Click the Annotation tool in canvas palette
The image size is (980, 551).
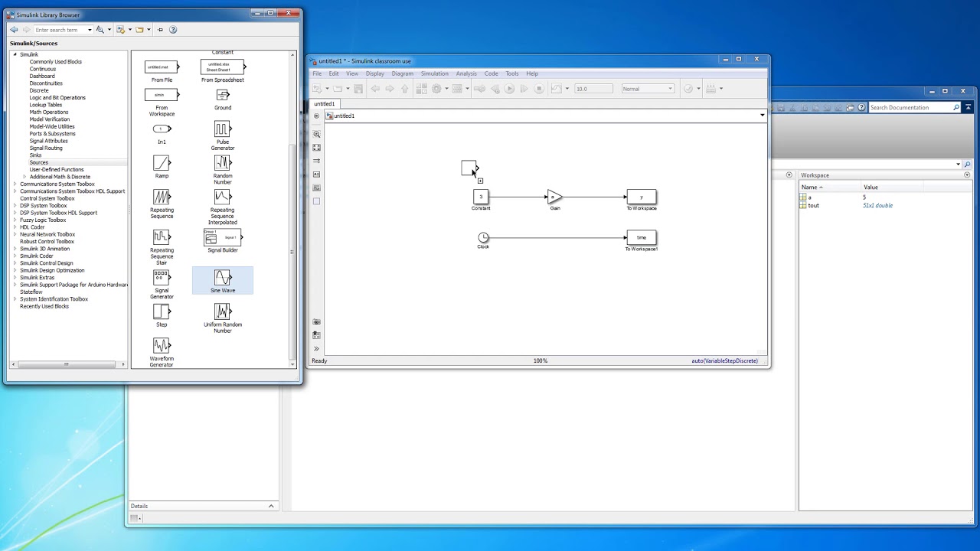coord(316,174)
